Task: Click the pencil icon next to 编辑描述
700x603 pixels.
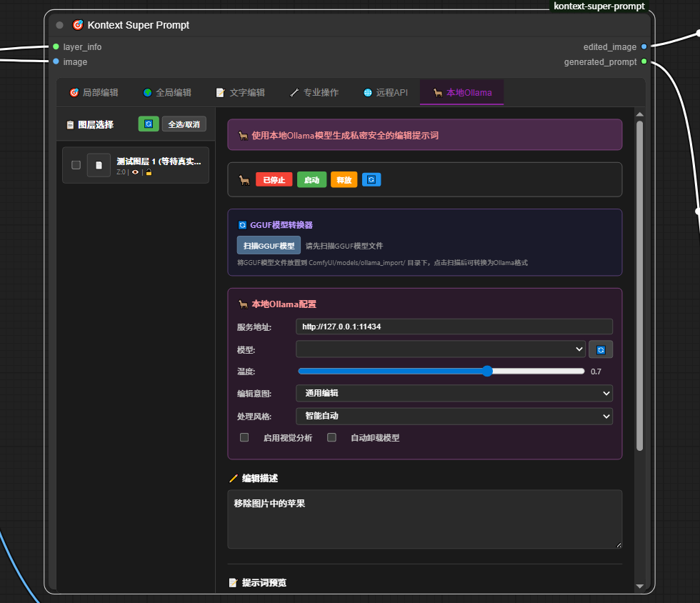Action: point(233,479)
